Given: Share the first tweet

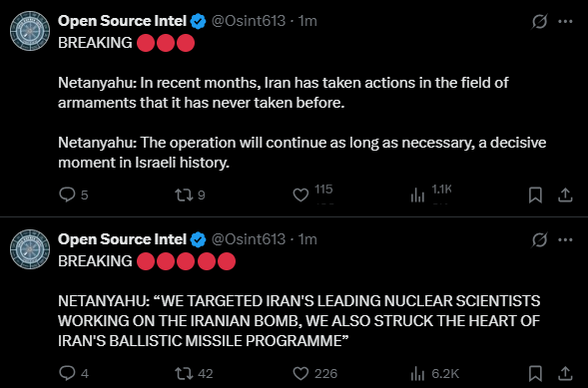Looking at the screenshot, I should [x=565, y=195].
